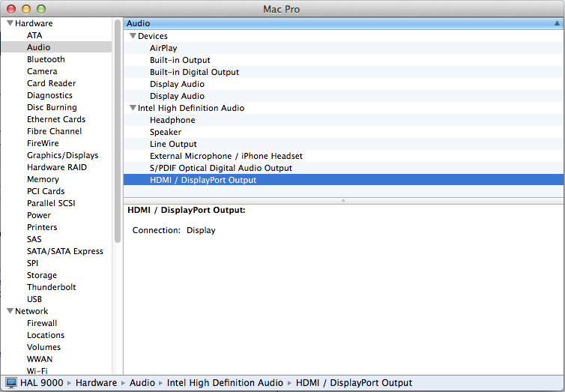565x392 pixels.
Task: Click Audio in the bottom path bar
Action: pos(142,383)
